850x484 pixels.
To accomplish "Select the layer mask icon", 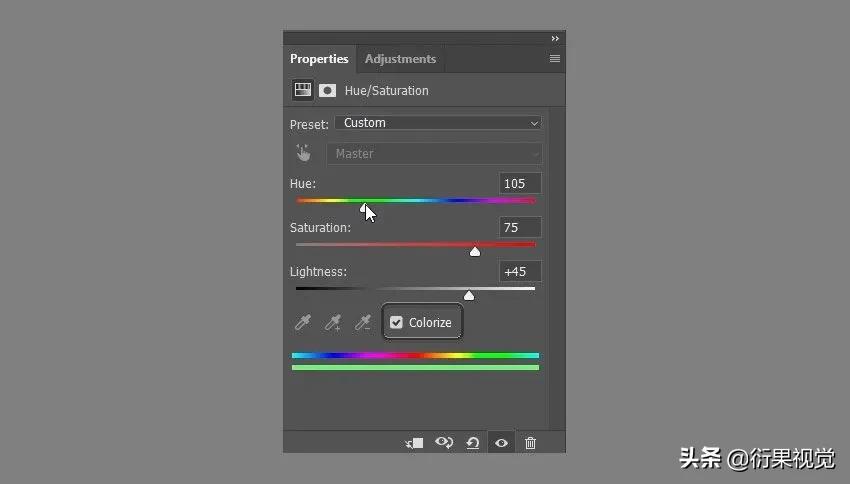I will pos(327,90).
